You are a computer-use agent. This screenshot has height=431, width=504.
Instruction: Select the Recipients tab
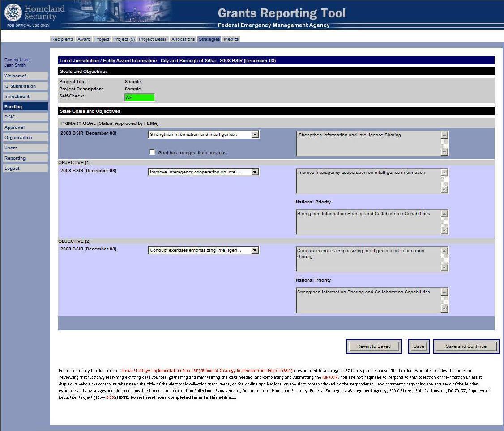click(62, 39)
